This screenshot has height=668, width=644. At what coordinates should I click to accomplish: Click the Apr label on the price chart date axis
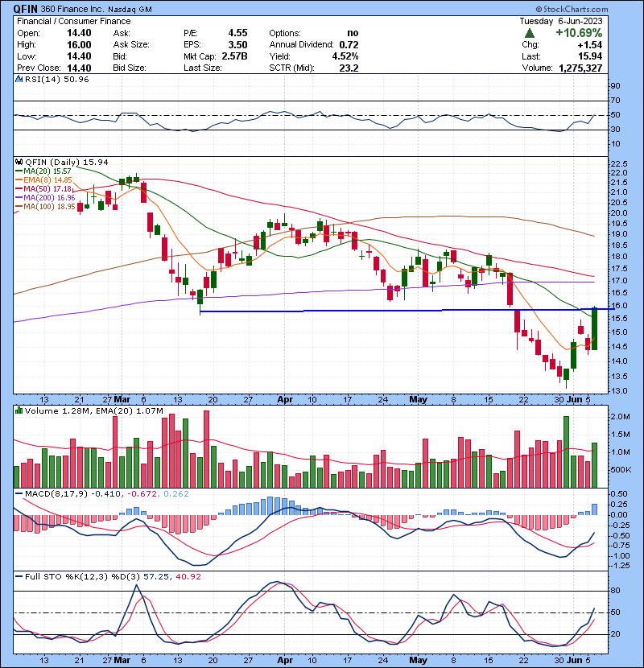pos(285,400)
